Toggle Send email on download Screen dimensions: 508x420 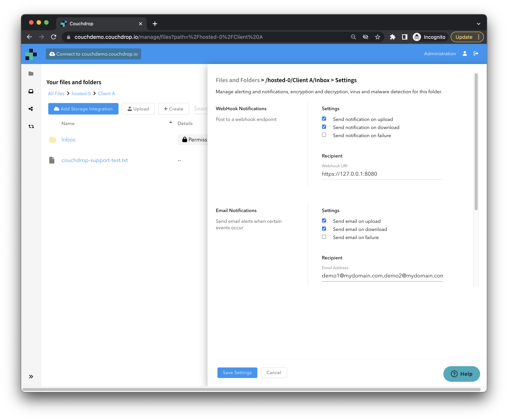click(x=324, y=229)
